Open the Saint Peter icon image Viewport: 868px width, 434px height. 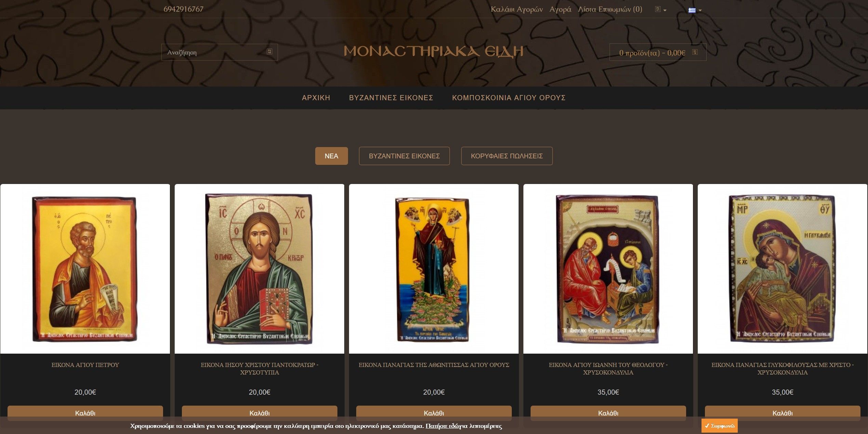coord(85,269)
